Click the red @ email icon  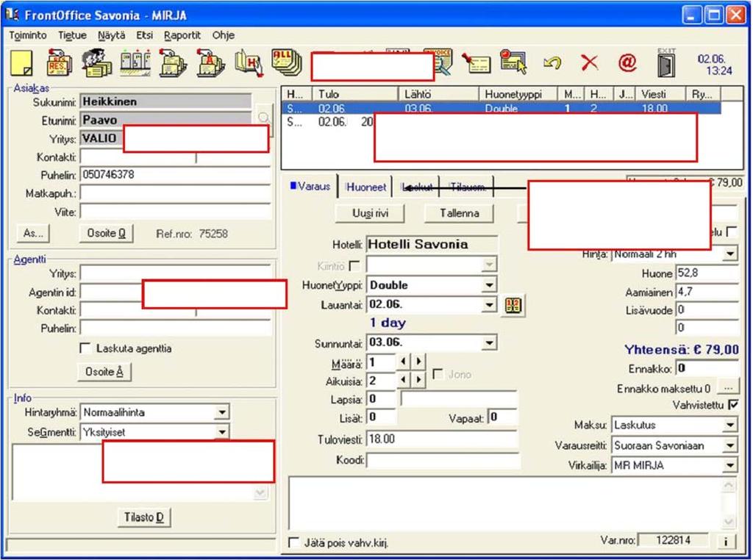(x=627, y=62)
